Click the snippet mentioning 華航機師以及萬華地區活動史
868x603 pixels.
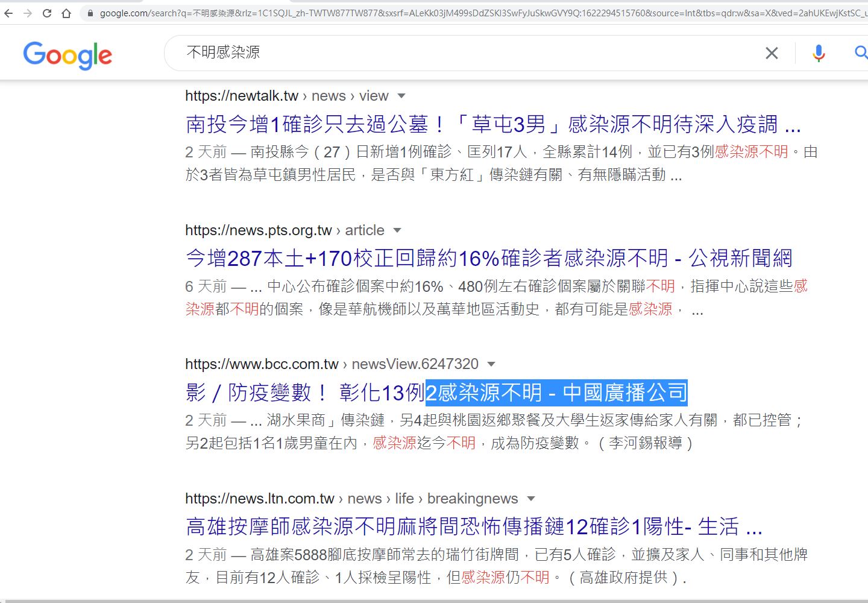[x=496, y=298]
